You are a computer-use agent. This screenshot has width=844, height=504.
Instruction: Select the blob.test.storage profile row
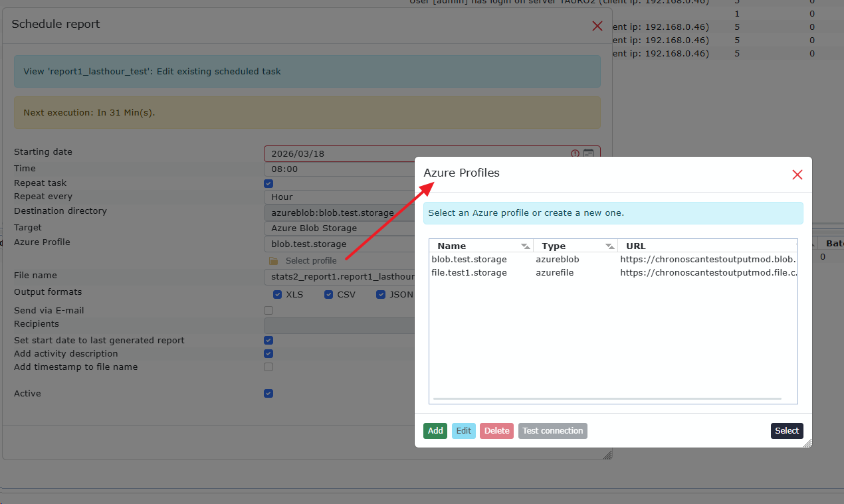pos(469,260)
